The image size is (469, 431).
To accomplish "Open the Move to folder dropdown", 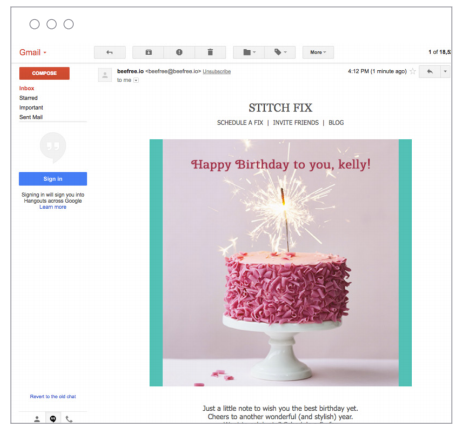I will tap(249, 52).
